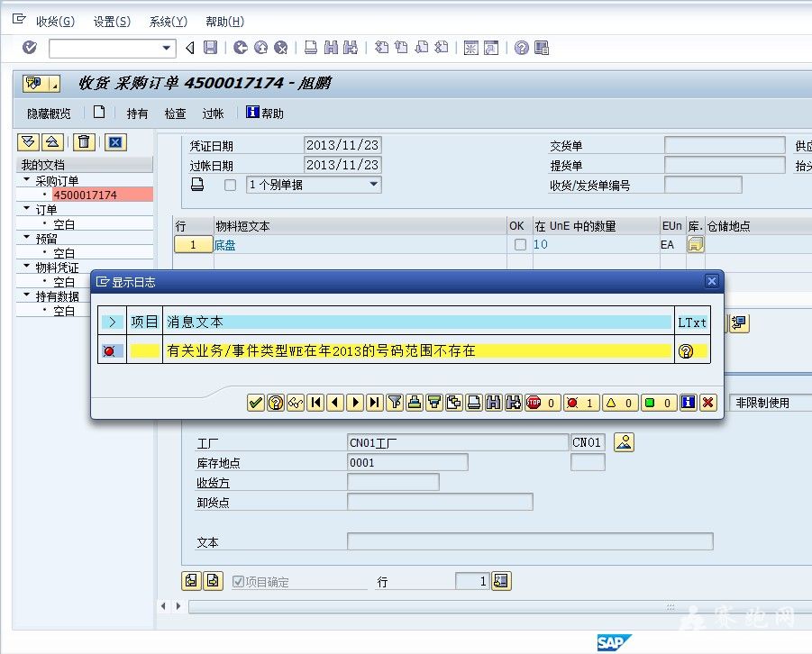This screenshot has width=812, height=654.
Task: Click the Help question mark icon in the standard toolbar
Action: pyautogui.click(x=522, y=48)
